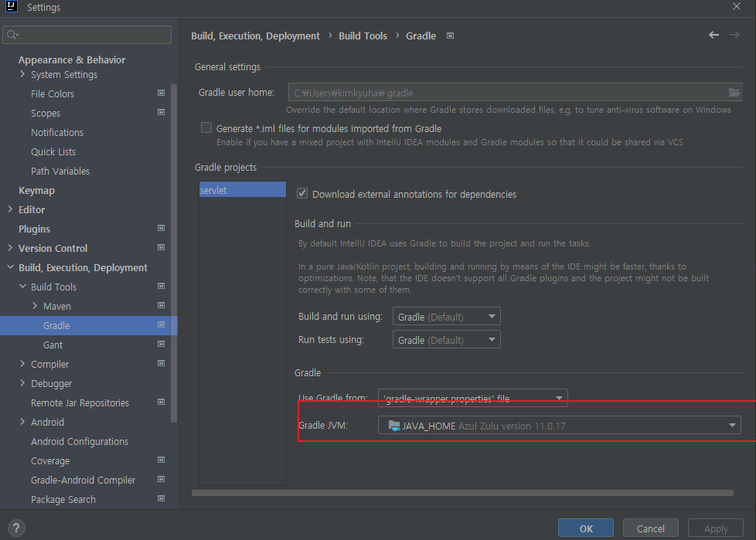Expand the Compiler tree node

click(22, 364)
